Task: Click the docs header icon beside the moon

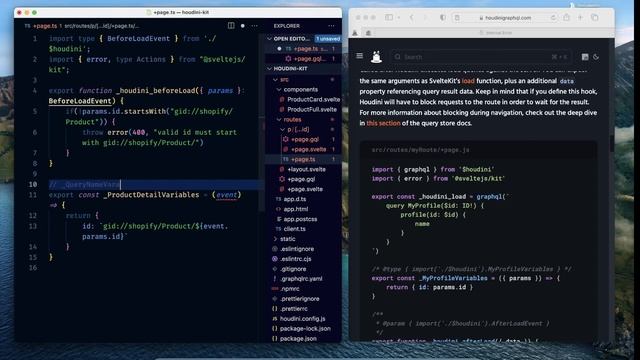Action: coord(585,57)
